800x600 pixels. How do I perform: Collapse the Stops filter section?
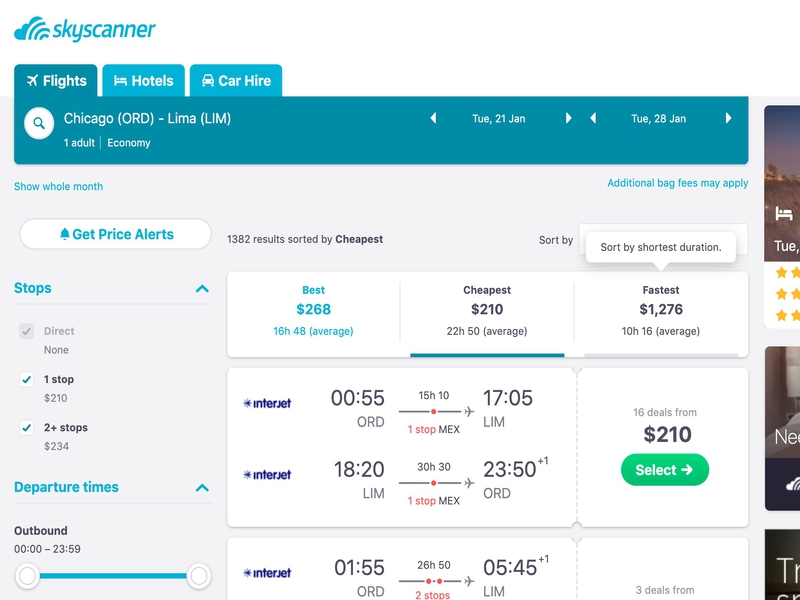pos(202,288)
